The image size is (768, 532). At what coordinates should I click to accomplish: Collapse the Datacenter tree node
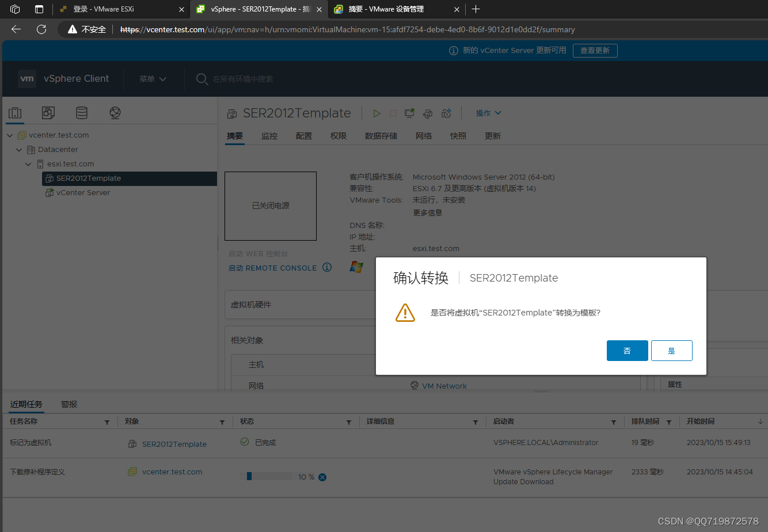pyautogui.click(x=19, y=150)
